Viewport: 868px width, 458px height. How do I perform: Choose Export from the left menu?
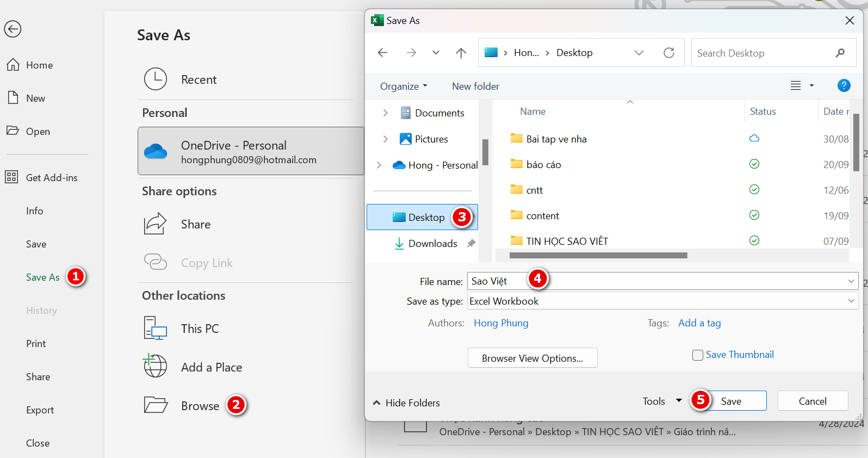(40, 410)
